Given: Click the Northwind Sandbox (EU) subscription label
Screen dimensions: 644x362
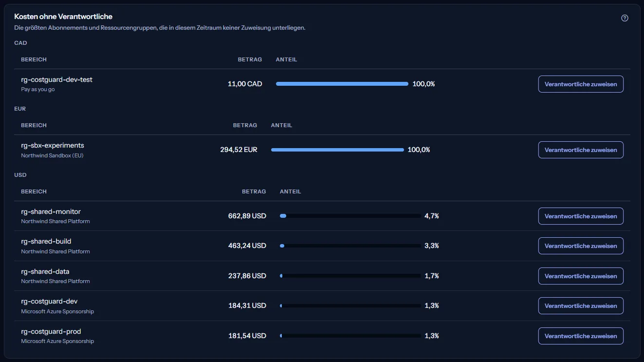Looking at the screenshot, I should (53, 156).
